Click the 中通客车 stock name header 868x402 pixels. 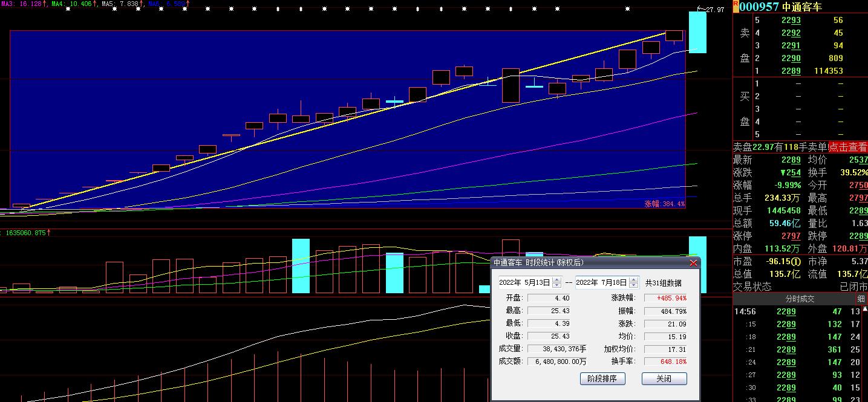(802, 7)
